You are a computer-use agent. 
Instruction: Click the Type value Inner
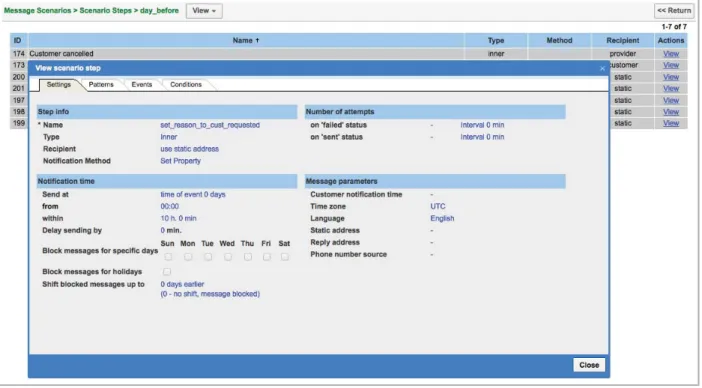pos(168,137)
